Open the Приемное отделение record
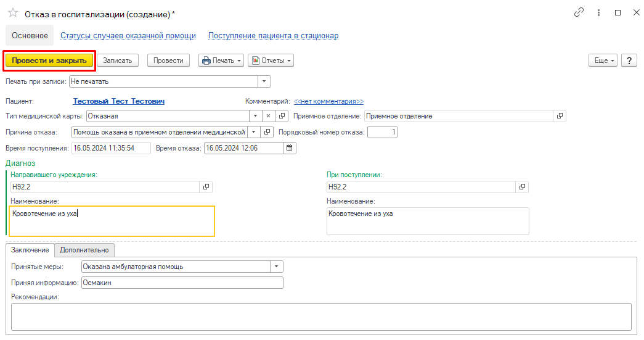This screenshot has width=644, height=340. [x=560, y=116]
